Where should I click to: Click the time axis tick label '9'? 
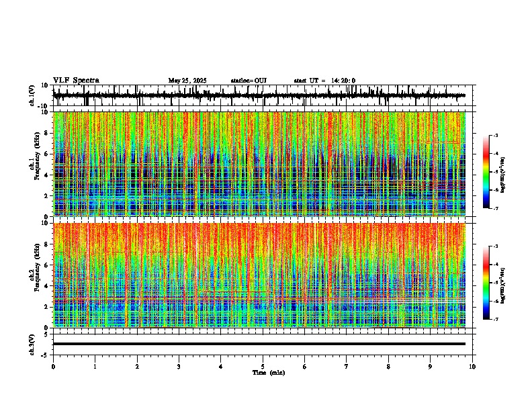(430, 367)
